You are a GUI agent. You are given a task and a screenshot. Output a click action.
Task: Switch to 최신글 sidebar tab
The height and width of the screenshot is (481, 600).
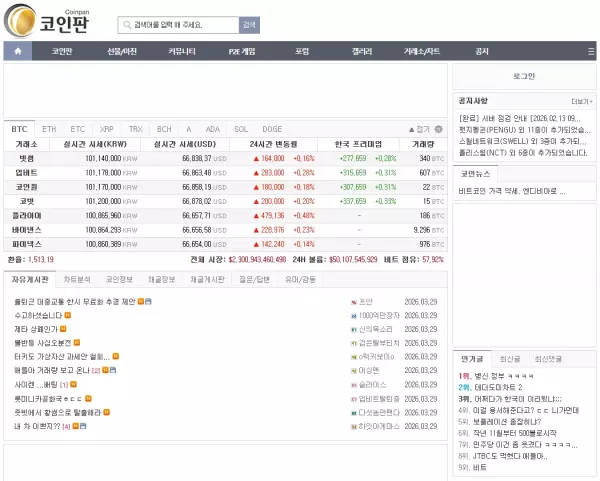510,359
